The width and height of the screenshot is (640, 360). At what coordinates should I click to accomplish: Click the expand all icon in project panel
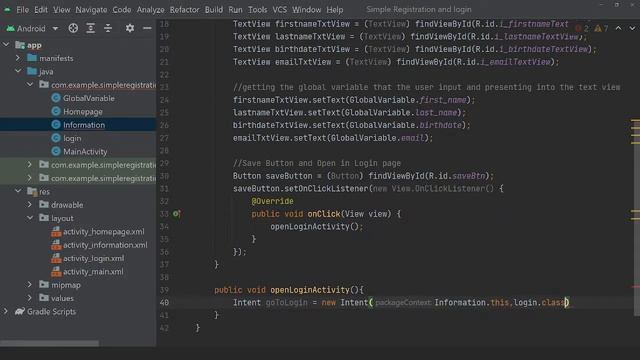click(91, 28)
